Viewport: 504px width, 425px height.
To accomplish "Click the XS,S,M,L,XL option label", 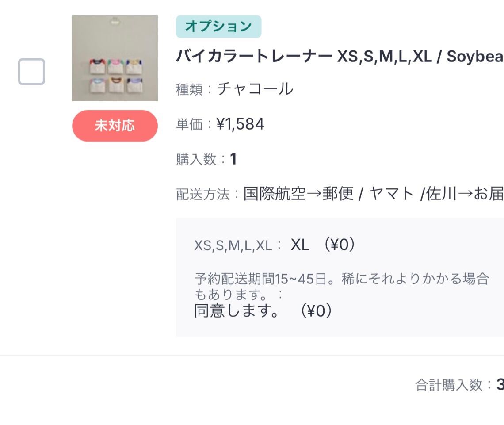I will click(x=233, y=245).
